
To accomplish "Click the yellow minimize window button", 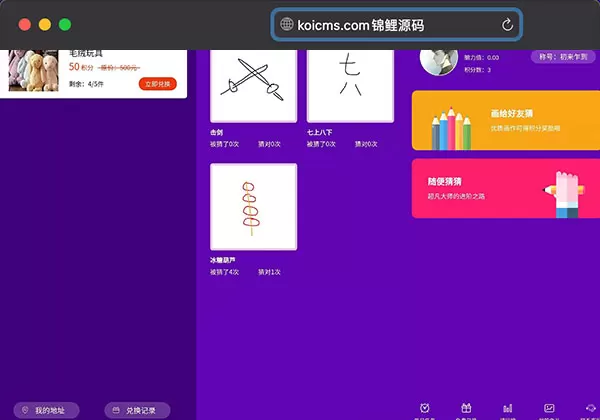I will [x=45, y=24].
